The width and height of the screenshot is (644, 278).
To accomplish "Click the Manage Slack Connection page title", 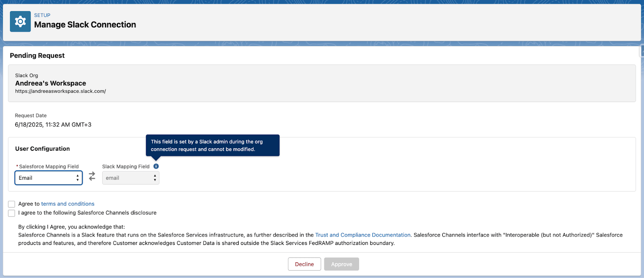I will pos(85,25).
